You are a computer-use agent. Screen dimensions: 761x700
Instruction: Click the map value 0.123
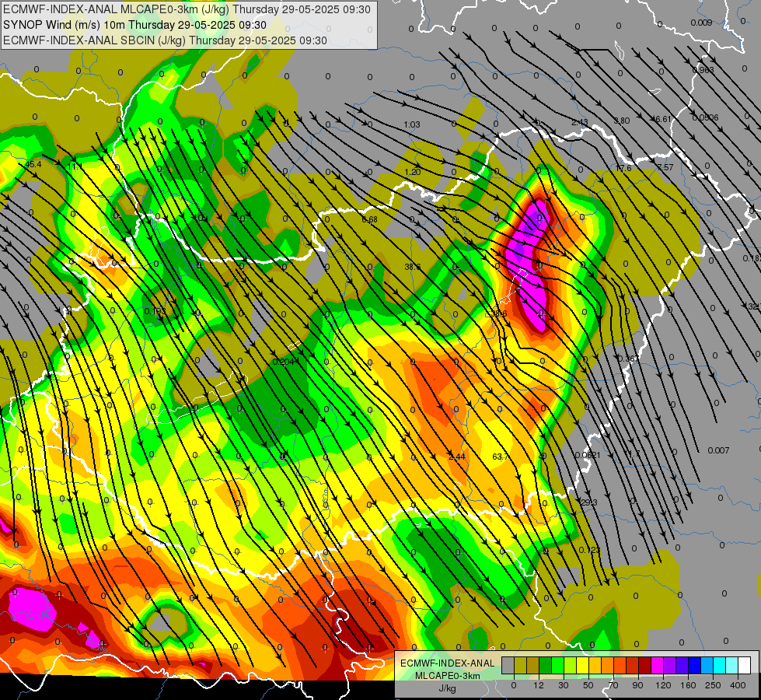coord(590,550)
